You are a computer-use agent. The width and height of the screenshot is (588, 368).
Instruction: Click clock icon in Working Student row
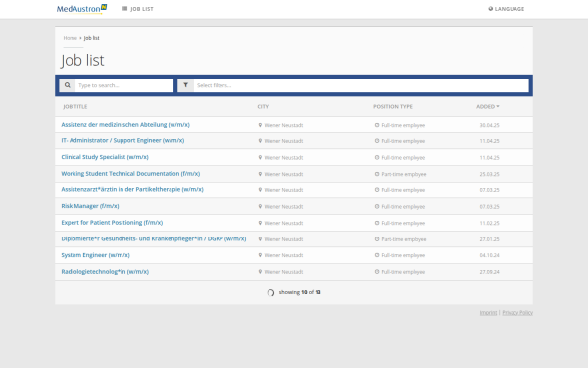point(377,174)
